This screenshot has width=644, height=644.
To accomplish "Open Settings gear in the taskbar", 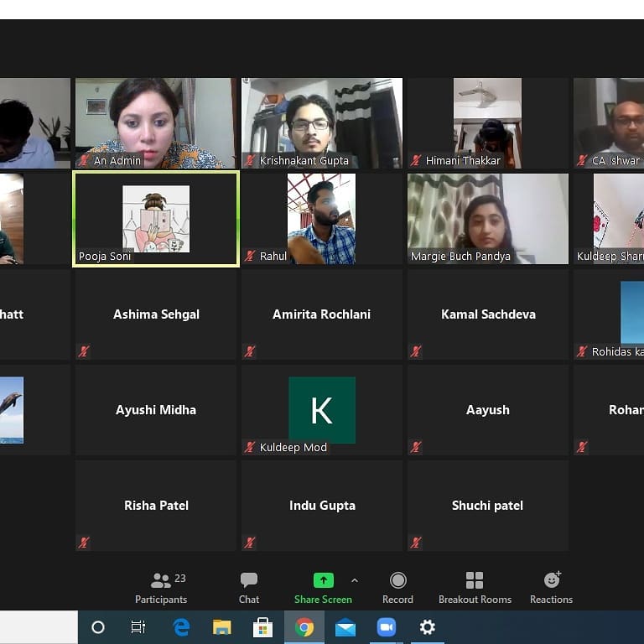I will (427, 627).
